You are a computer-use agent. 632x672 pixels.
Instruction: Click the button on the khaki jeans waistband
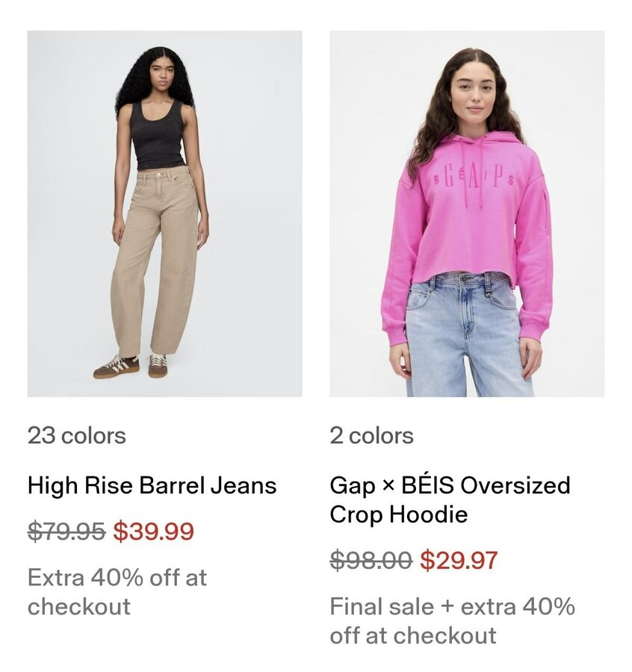[160, 175]
